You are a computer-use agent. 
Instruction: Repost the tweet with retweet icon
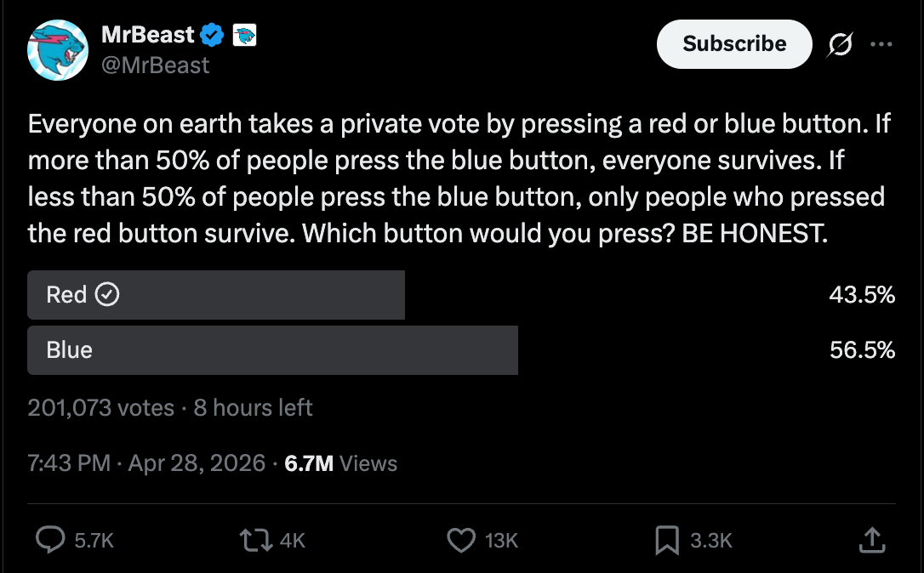(255, 539)
